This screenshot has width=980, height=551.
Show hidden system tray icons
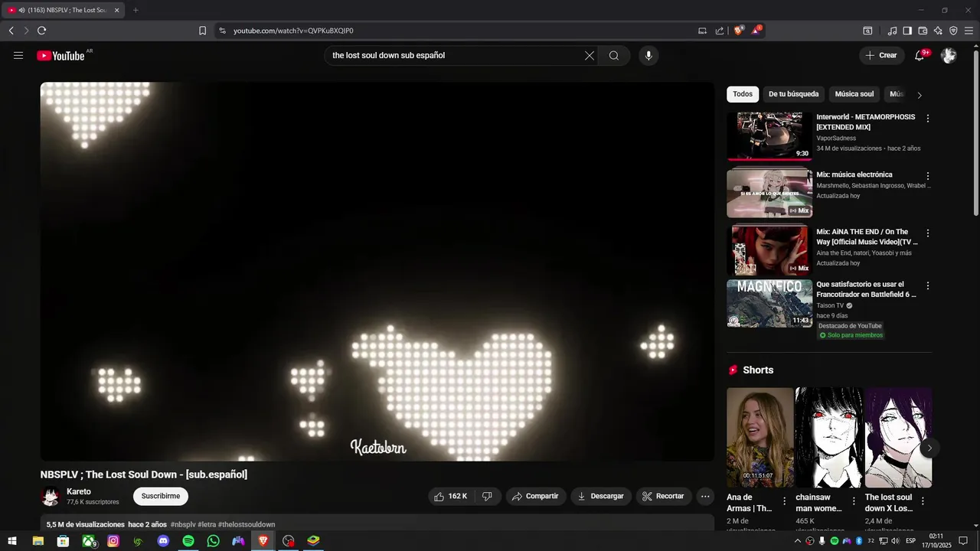coord(798,541)
